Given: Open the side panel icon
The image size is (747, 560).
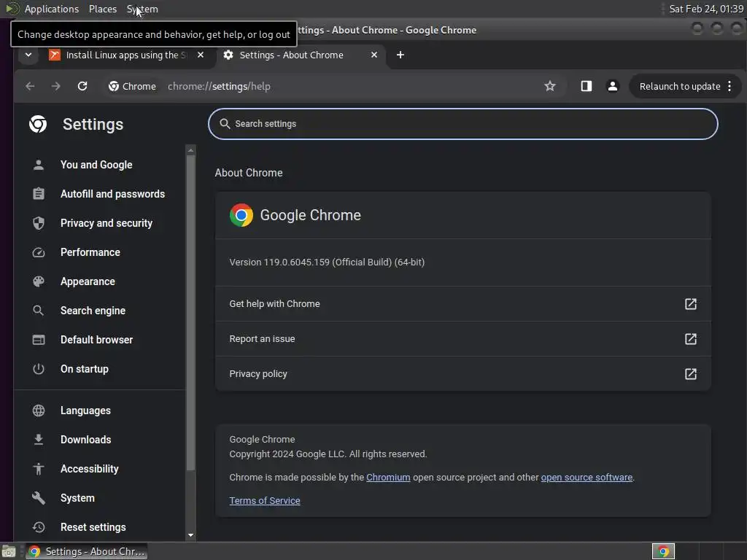Looking at the screenshot, I should click(586, 86).
